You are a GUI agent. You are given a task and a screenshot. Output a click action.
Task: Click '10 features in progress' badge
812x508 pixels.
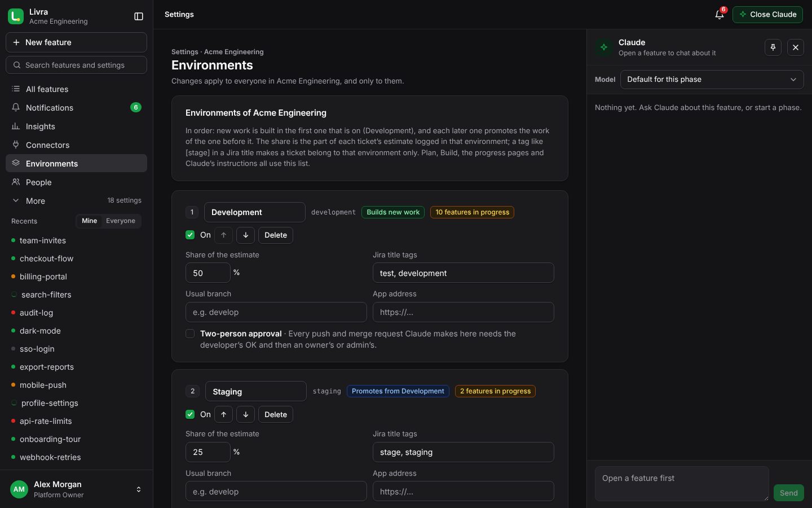472,212
